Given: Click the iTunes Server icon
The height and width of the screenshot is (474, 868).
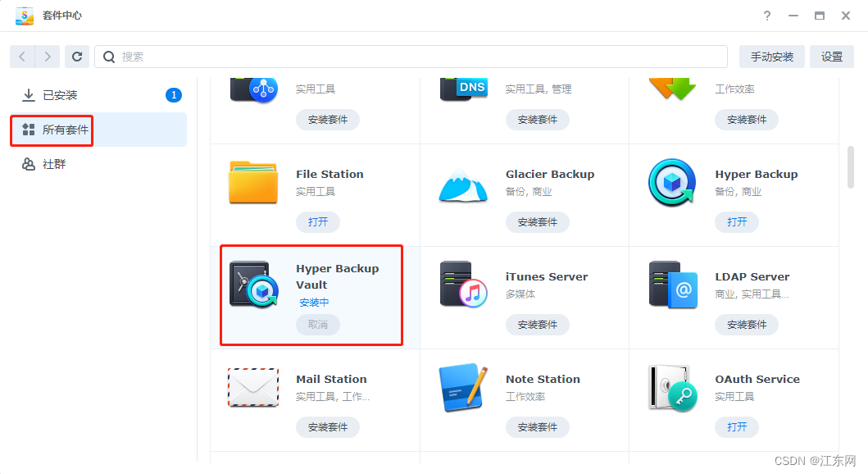Looking at the screenshot, I should click(x=463, y=285).
